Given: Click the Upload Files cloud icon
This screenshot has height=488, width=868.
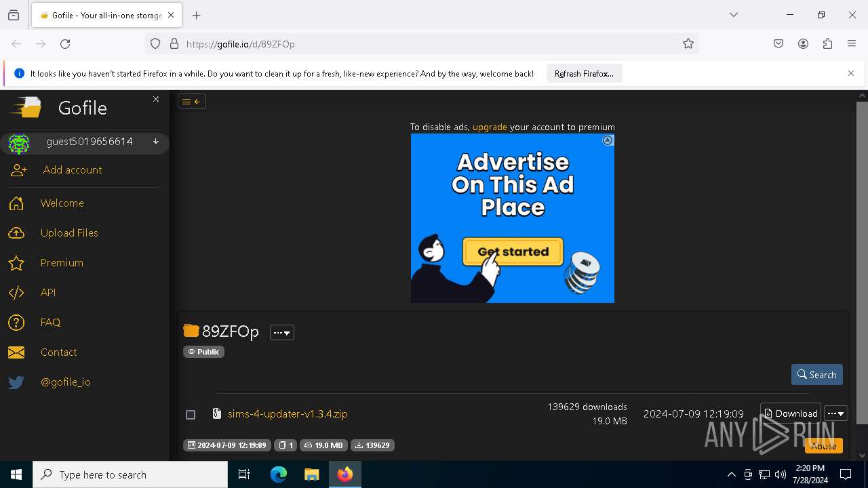Looking at the screenshot, I should [16, 233].
